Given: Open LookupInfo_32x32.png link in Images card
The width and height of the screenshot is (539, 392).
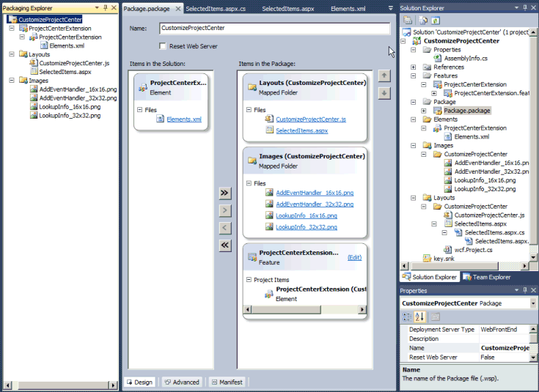Looking at the screenshot, I should [307, 226].
